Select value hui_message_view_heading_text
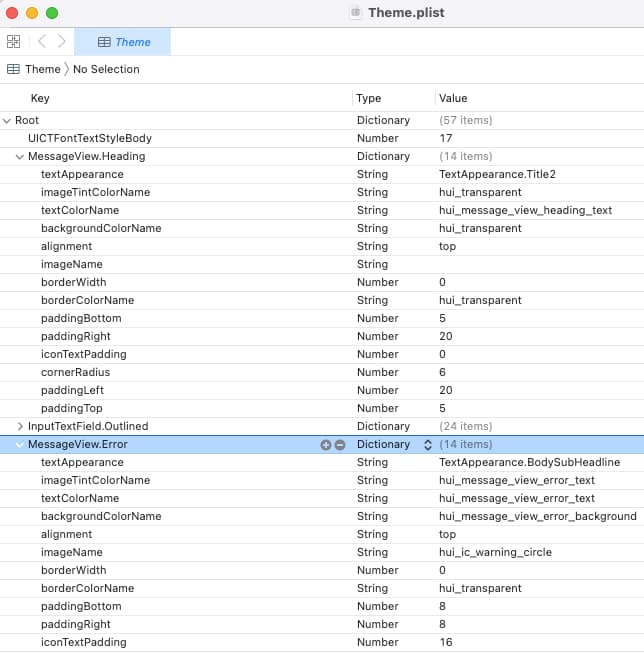The image size is (644, 653). [525, 210]
